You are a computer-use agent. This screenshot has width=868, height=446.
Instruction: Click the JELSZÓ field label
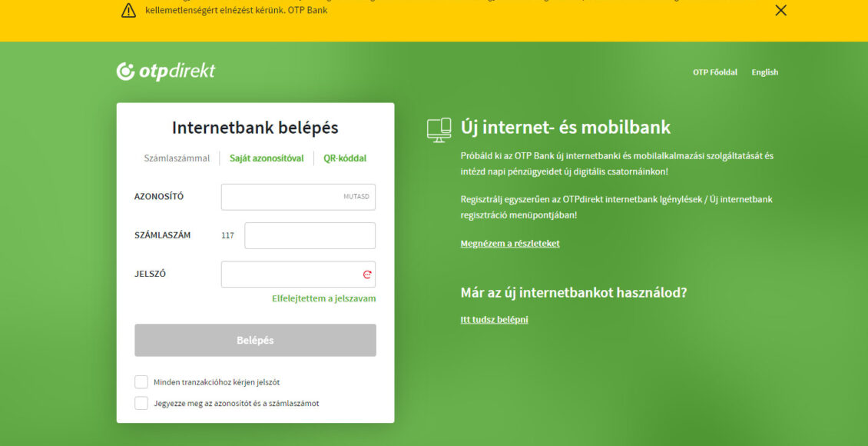click(x=150, y=274)
